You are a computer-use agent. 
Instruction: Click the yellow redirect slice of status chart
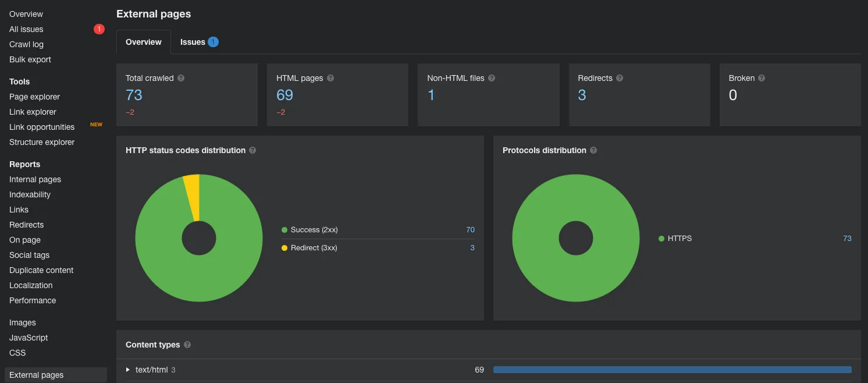(x=193, y=197)
